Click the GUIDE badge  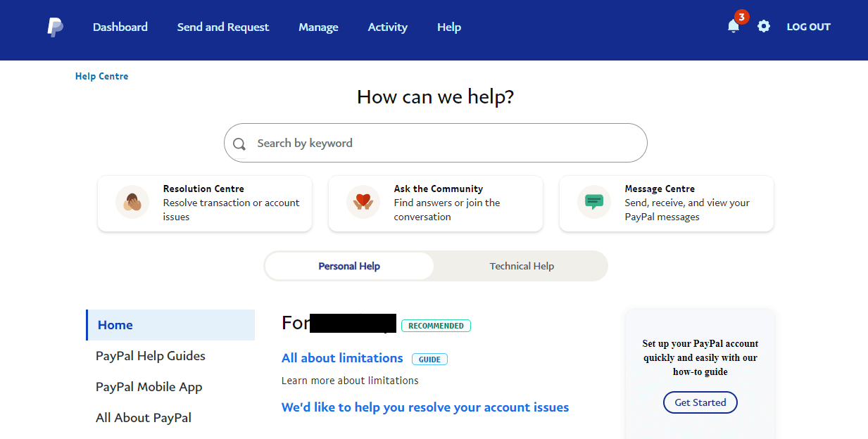(x=429, y=360)
